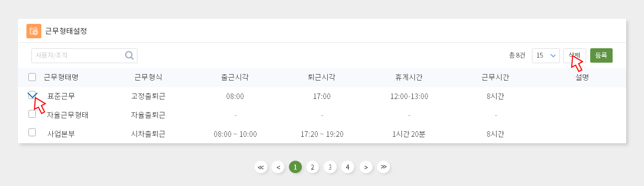Open the 15 rows-per-page dropdown
The height and width of the screenshot is (186, 644).
click(x=546, y=56)
